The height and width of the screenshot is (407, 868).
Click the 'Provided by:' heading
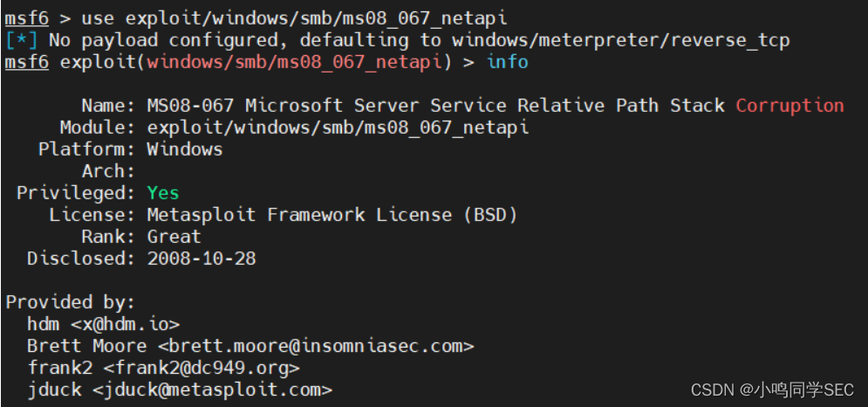point(71,302)
